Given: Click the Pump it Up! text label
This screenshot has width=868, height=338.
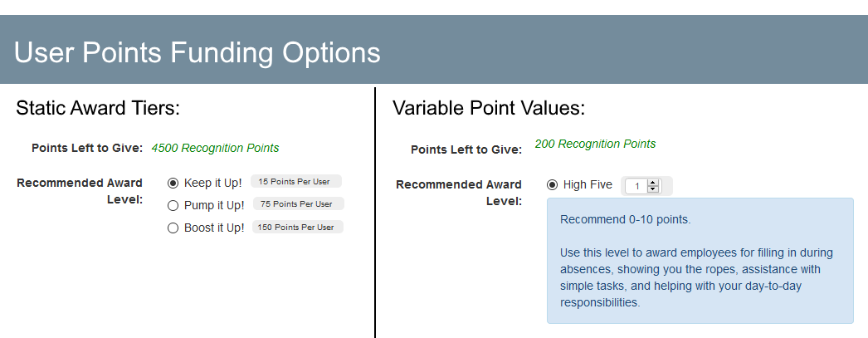Looking at the screenshot, I should click(214, 206).
